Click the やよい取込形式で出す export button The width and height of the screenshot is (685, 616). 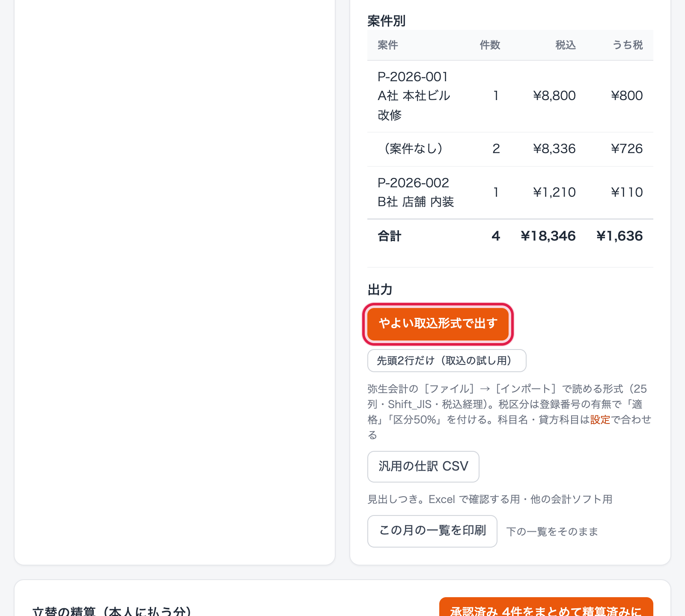point(438,324)
